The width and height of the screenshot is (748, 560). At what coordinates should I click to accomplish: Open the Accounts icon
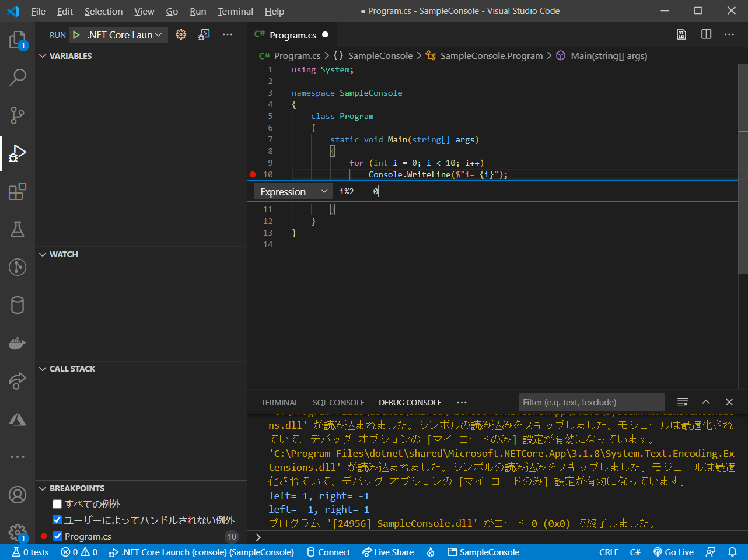pyautogui.click(x=18, y=495)
